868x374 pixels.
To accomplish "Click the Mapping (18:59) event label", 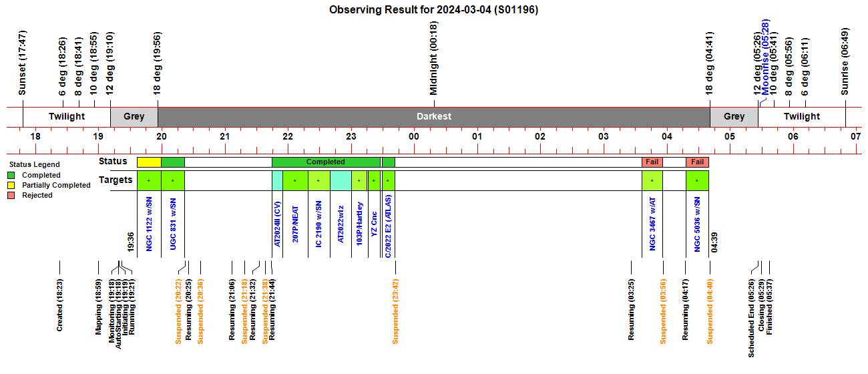I will pos(99,306).
